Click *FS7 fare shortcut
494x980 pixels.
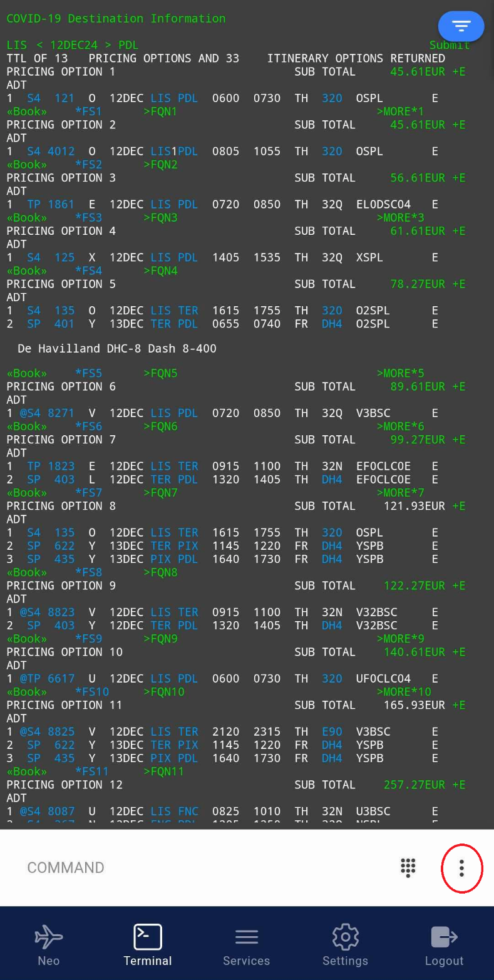click(x=88, y=493)
